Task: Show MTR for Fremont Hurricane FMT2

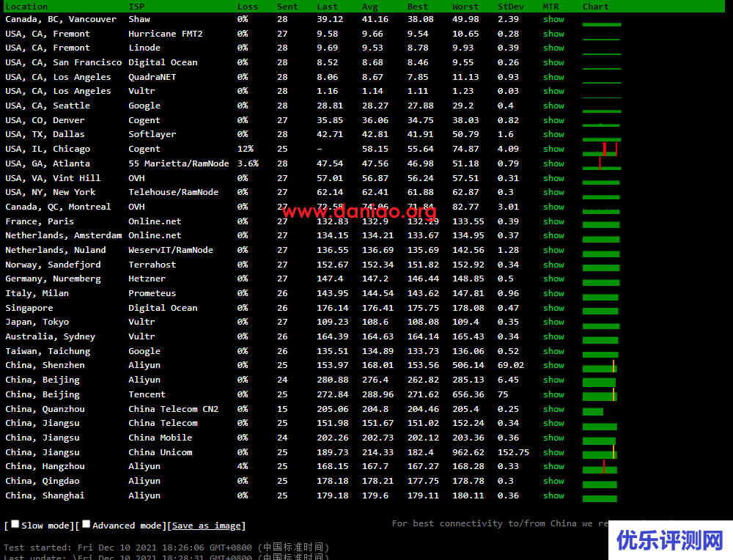Action: pos(553,34)
